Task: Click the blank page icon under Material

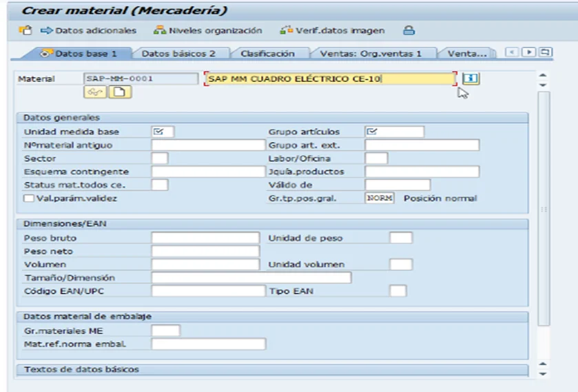Action: tap(120, 92)
